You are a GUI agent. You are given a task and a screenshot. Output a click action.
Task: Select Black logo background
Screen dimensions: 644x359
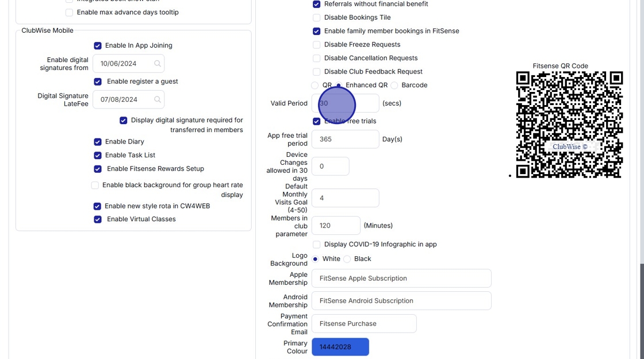pyautogui.click(x=347, y=259)
